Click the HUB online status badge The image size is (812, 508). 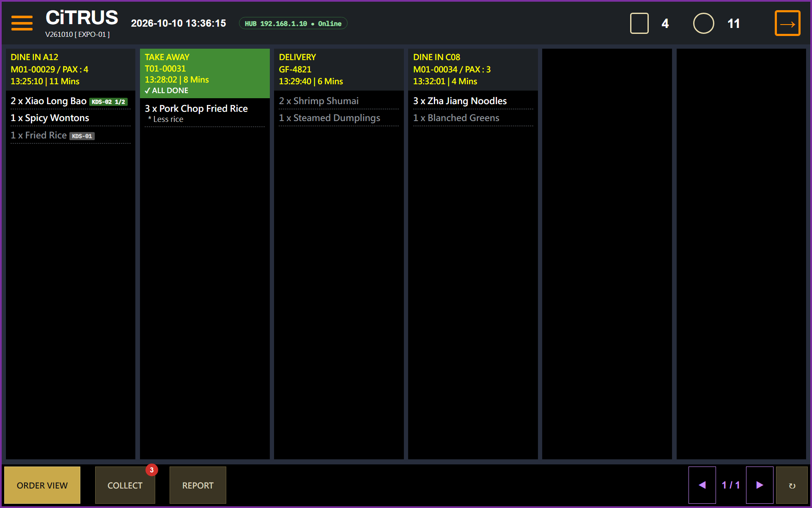pos(293,23)
